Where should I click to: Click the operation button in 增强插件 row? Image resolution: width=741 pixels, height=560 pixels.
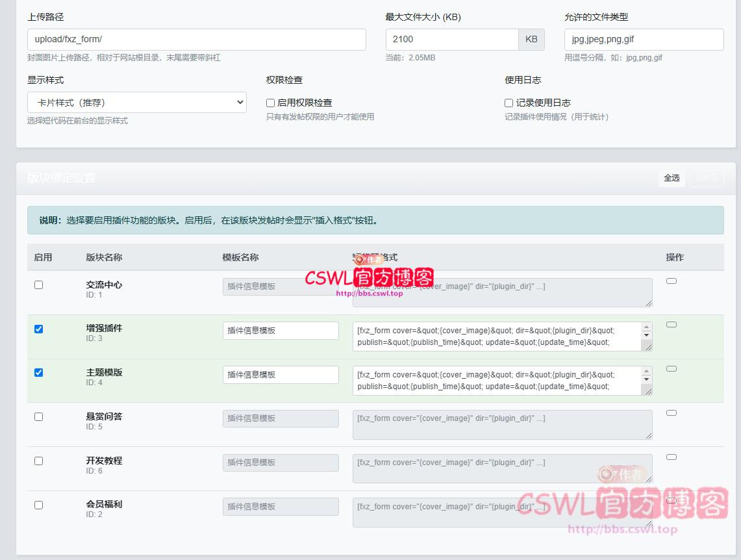pyautogui.click(x=672, y=324)
